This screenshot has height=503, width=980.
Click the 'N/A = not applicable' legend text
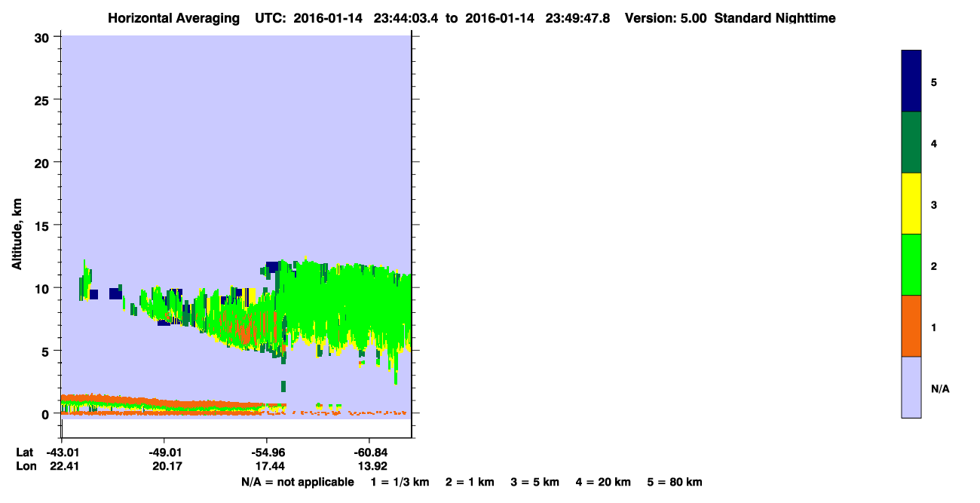[298, 482]
